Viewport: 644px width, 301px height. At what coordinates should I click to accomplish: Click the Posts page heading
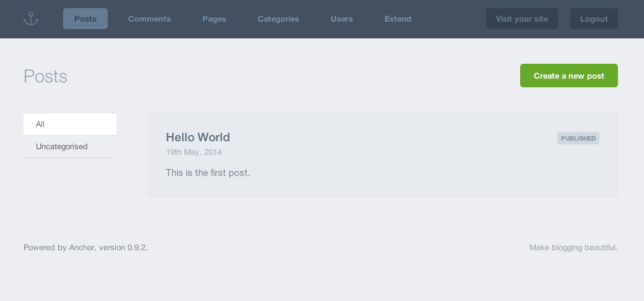tap(45, 76)
